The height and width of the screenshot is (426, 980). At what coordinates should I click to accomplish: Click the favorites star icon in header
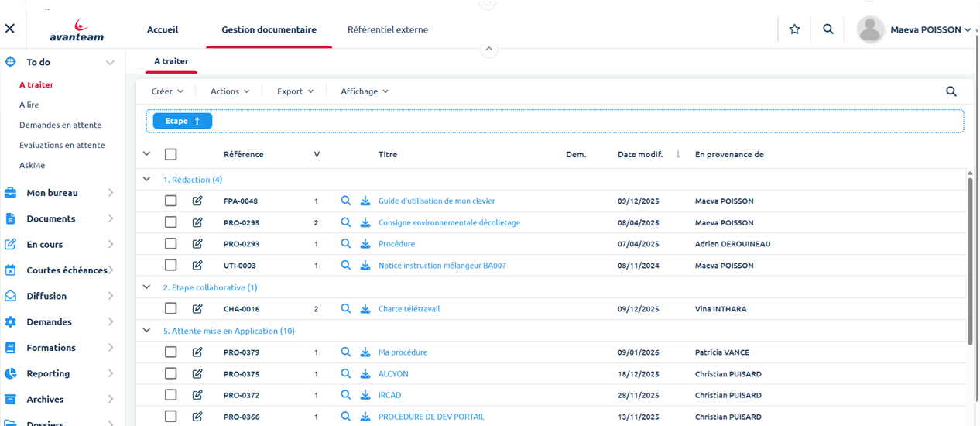coord(794,29)
